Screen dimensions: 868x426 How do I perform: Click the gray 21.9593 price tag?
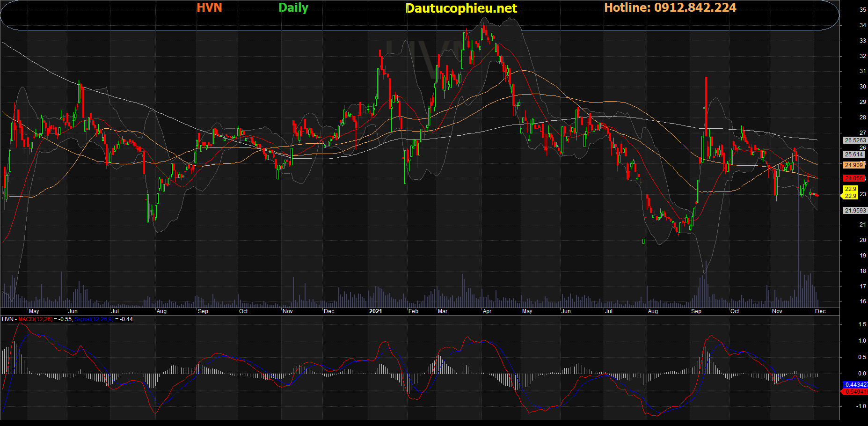click(855, 211)
